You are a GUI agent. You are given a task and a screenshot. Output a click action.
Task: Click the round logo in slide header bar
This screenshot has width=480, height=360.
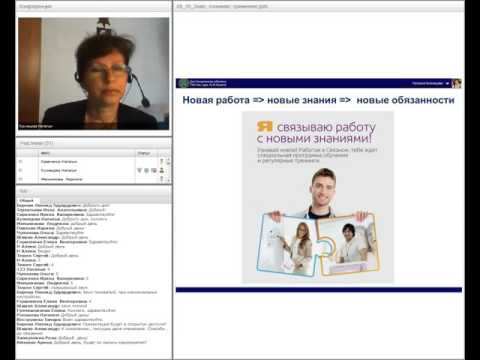(183, 83)
